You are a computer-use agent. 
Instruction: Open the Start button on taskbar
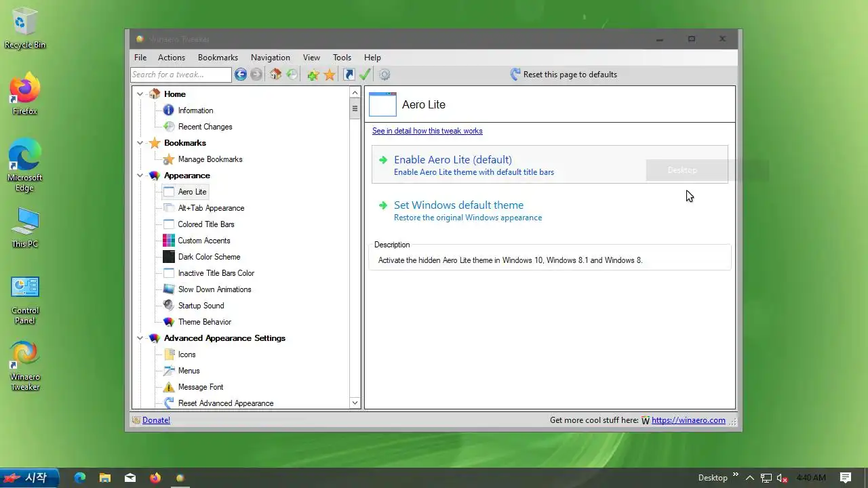pyautogui.click(x=29, y=478)
